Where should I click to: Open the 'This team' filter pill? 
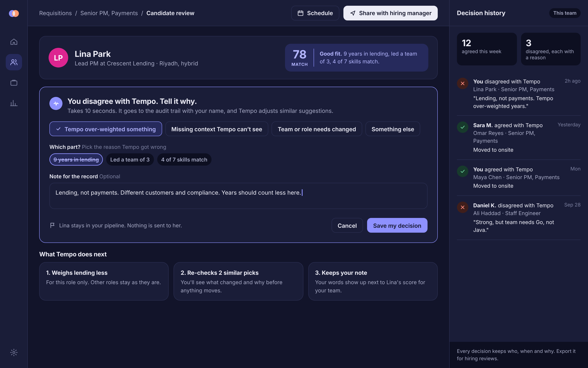pyautogui.click(x=565, y=13)
